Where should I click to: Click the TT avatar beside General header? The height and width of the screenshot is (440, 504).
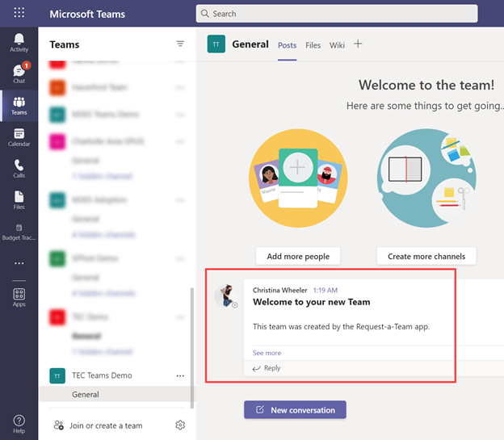pos(216,44)
